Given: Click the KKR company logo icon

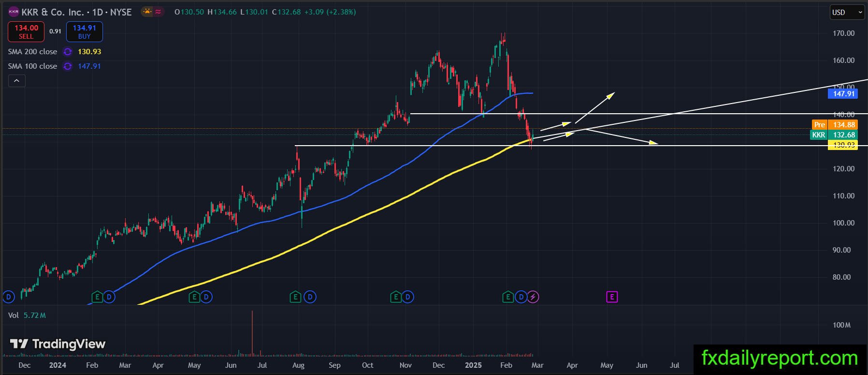Looking at the screenshot, I should pyautogui.click(x=14, y=12).
